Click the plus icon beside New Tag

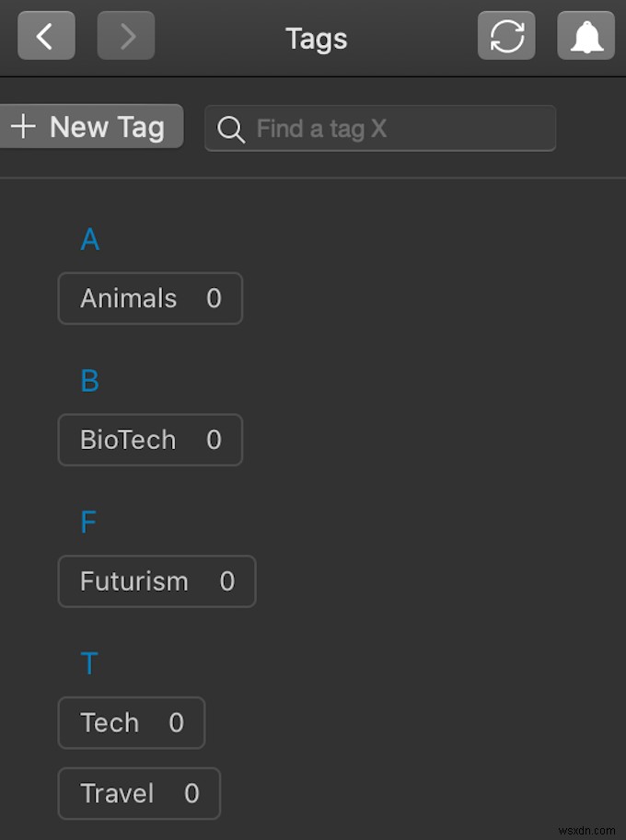coord(22,126)
